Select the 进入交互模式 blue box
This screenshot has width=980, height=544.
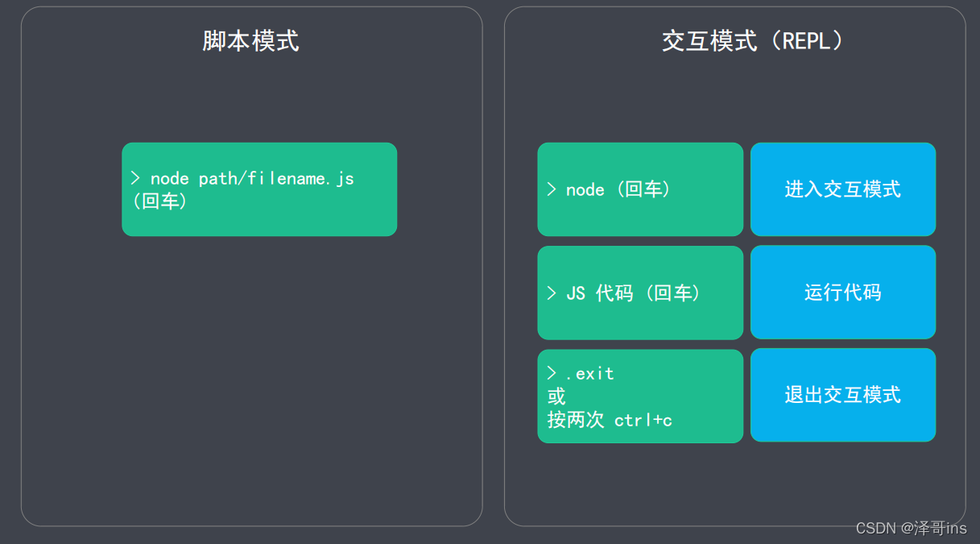(x=843, y=189)
